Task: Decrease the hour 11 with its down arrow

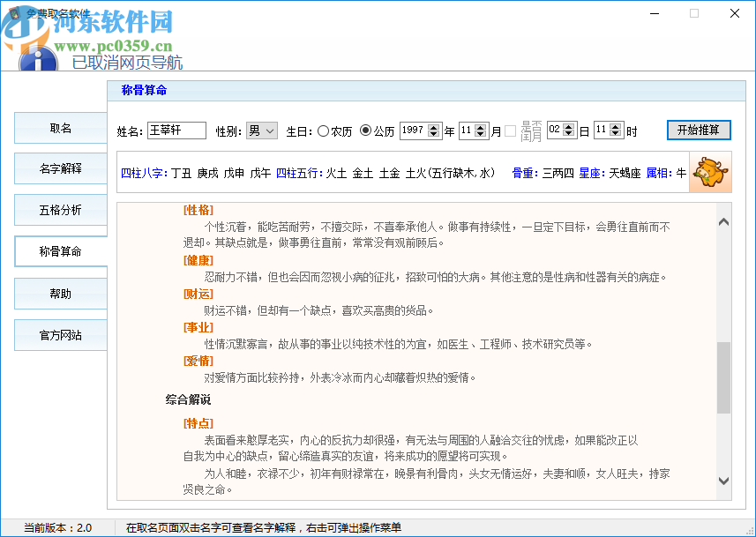Action: 616,131
